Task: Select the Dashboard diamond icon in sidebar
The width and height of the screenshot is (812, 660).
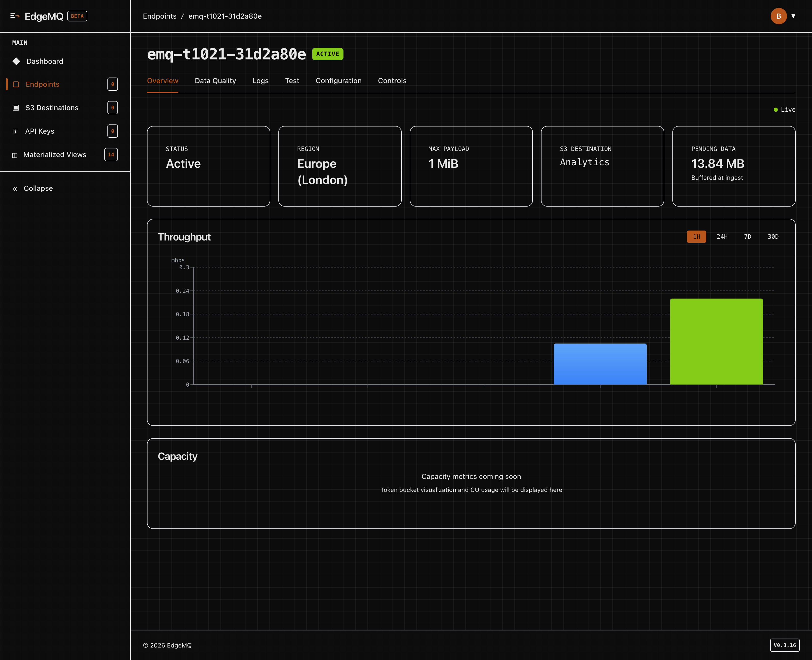Action: pos(16,61)
